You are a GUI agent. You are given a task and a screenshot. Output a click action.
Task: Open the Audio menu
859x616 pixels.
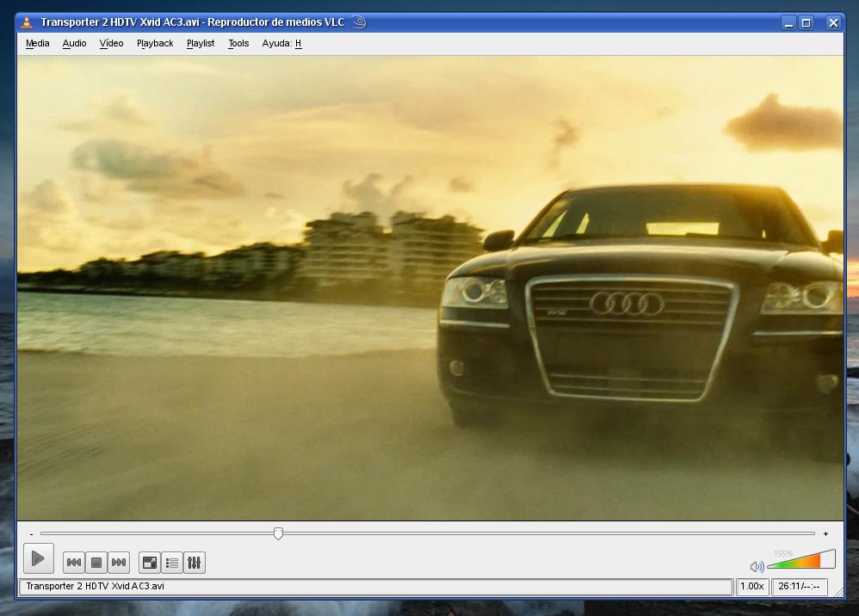75,43
